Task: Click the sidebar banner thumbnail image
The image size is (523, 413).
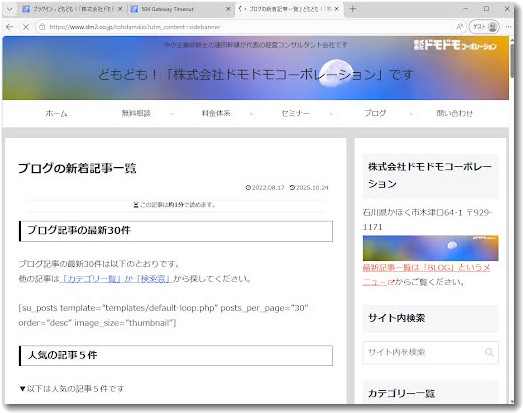Action: coord(430,248)
